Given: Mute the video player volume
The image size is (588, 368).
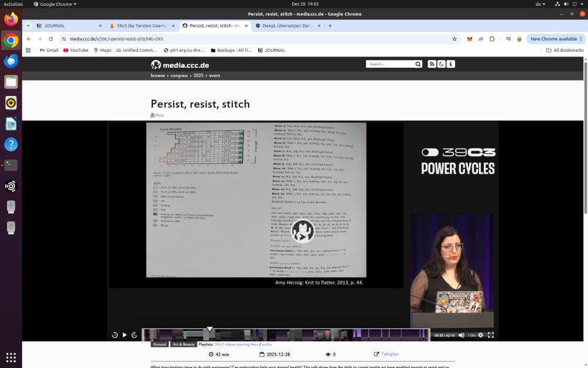Looking at the screenshot, I should (461, 335).
